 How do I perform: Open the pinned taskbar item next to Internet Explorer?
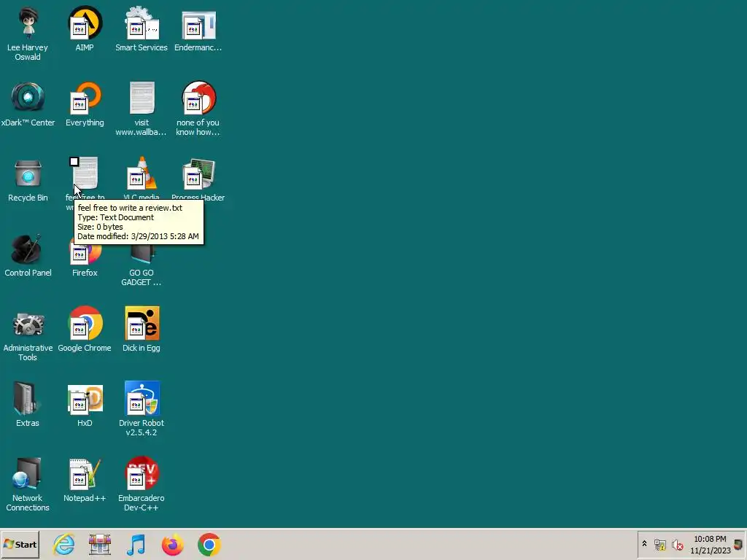tap(100, 545)
